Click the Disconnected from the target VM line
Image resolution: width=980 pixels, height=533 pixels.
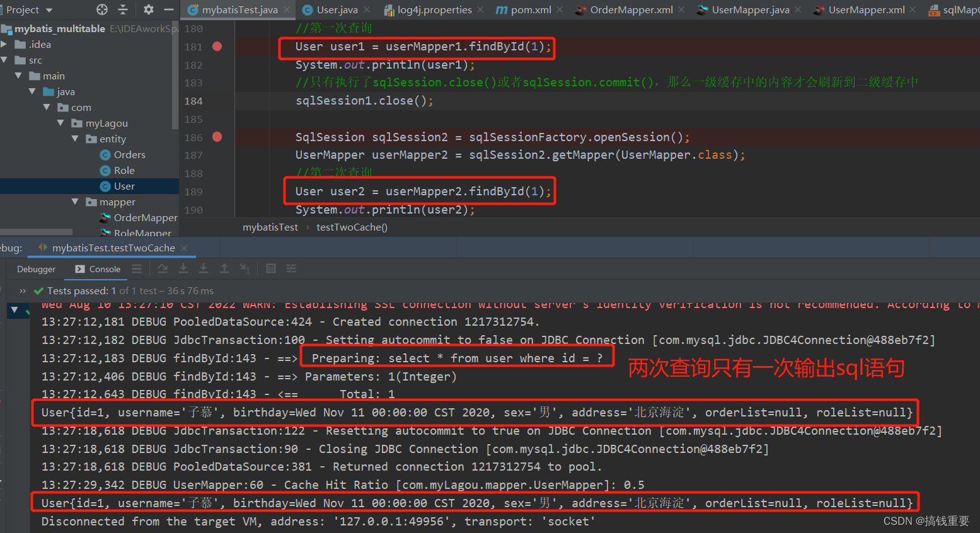click(x=318, y=522)
